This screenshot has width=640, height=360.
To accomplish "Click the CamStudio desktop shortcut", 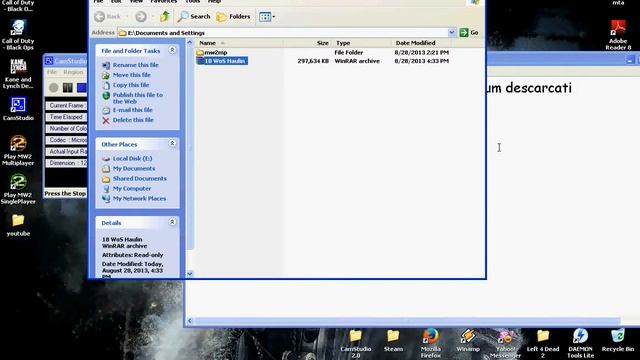I will (18, 109).
